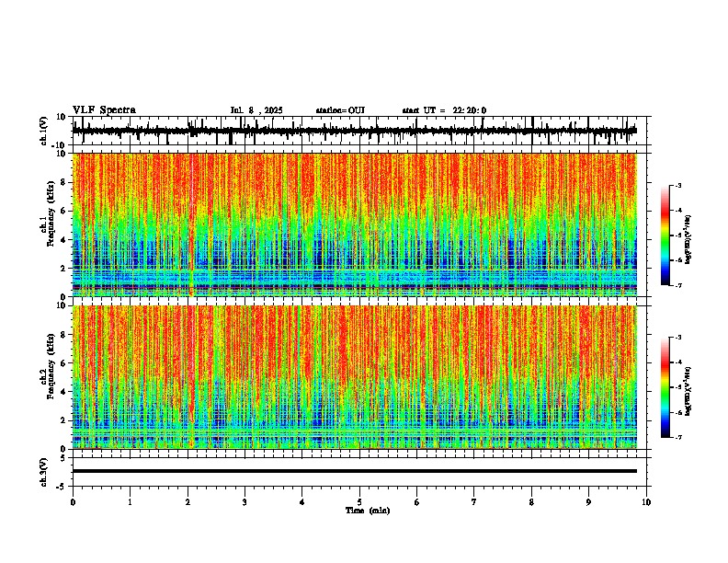728x563 pixels.
Task: Click the "8" tick on ch.2 frequency axis
Action: (x=63, y=335)
